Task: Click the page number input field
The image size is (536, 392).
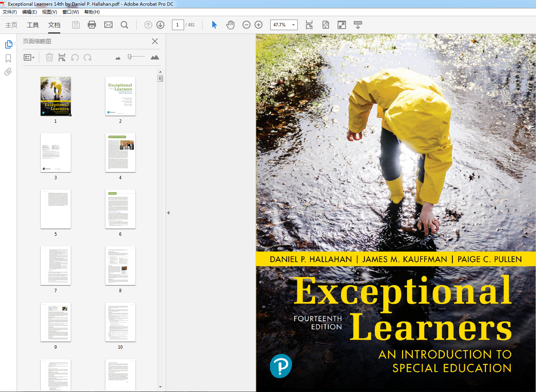Action: tap(178, 25)
